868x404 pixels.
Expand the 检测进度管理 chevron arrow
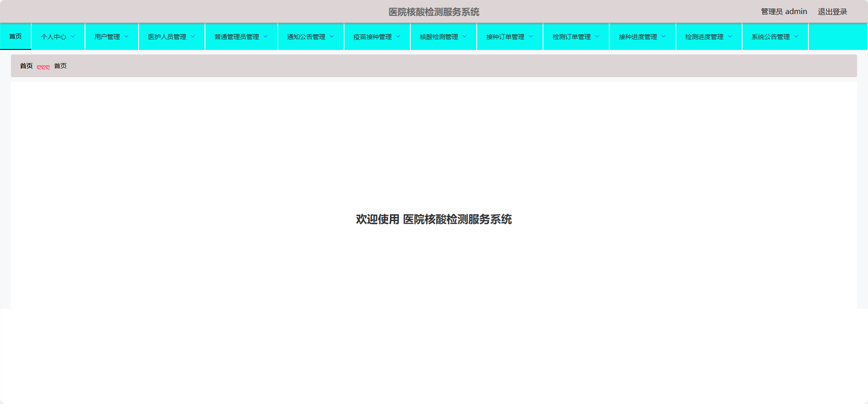click(x=730, y=36)
